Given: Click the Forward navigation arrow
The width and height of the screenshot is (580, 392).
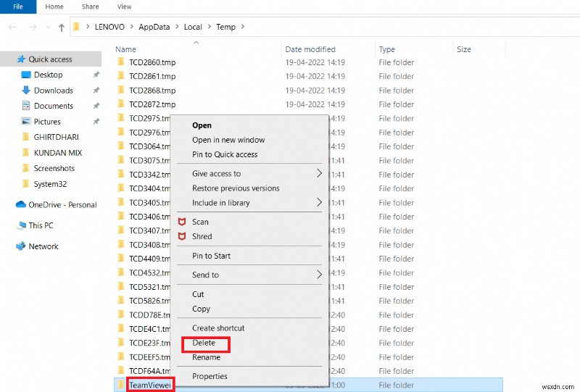Looking at the screenshot, I should coord(33,27).
